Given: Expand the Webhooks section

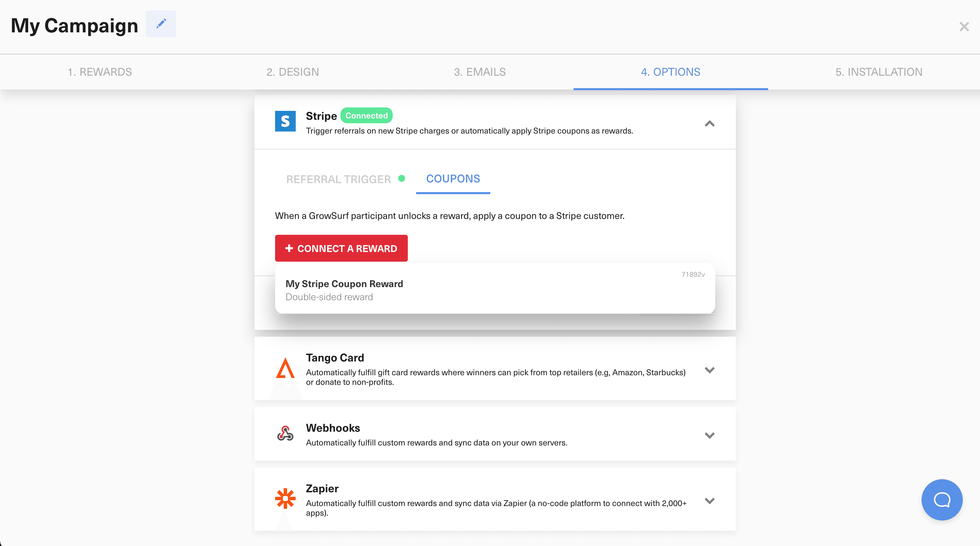Looking at the screenshot, I should tap(709, 435).
